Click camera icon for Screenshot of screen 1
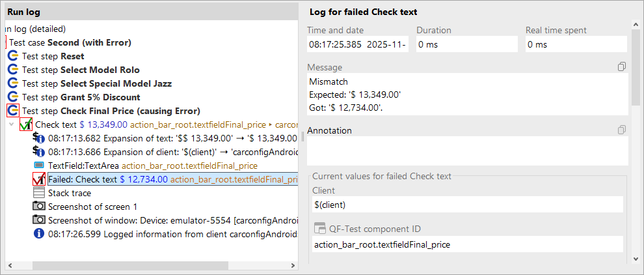Screen dimensions: 644x275 (x=39, y=207)
